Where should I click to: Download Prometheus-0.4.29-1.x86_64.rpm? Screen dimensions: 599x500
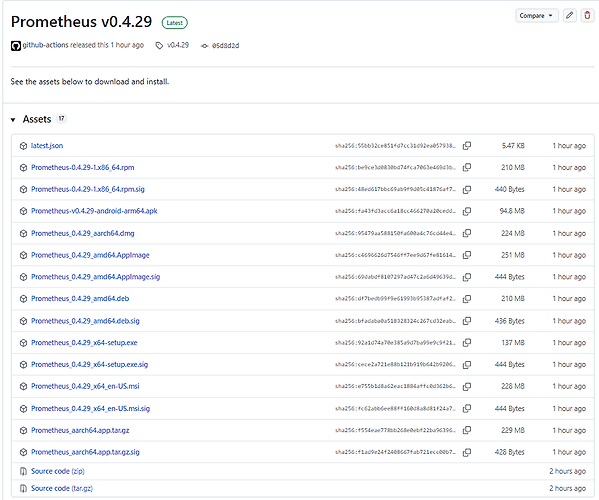tap(83, 167)
